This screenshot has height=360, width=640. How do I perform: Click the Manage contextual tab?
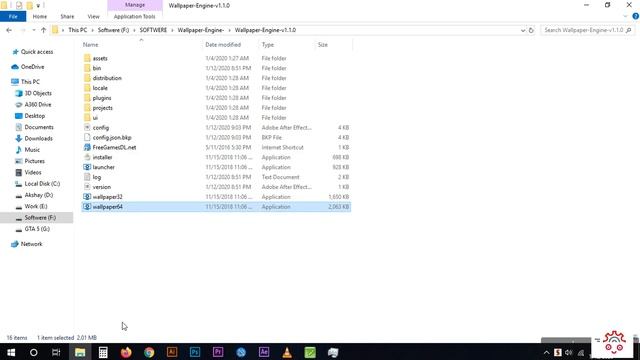pos(135,5)
